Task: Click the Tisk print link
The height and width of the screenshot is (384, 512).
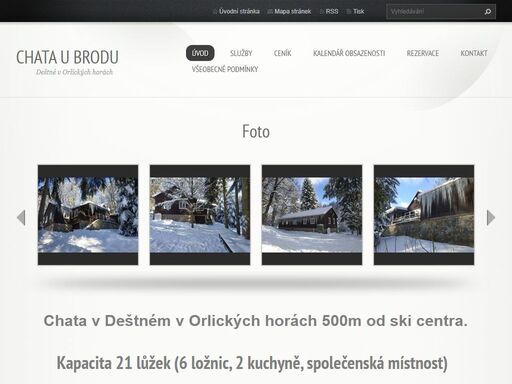Action: click(358, 11)
